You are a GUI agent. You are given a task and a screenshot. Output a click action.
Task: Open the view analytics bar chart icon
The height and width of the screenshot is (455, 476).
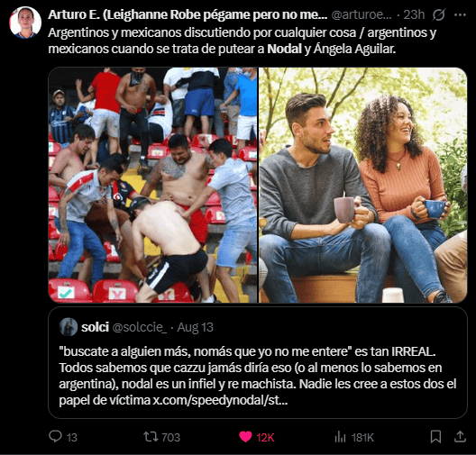(340, 437)
